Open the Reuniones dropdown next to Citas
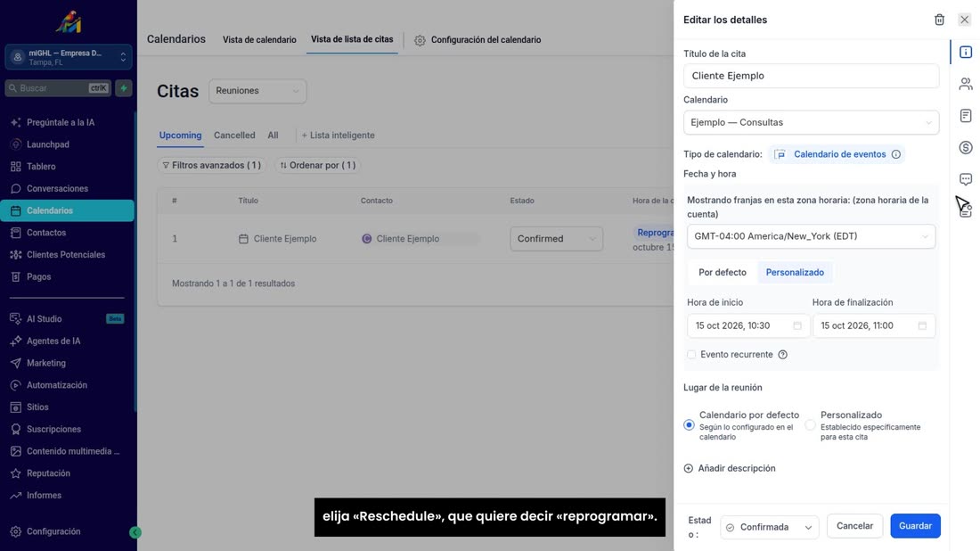980x551 pixels. tap(257, 91)
